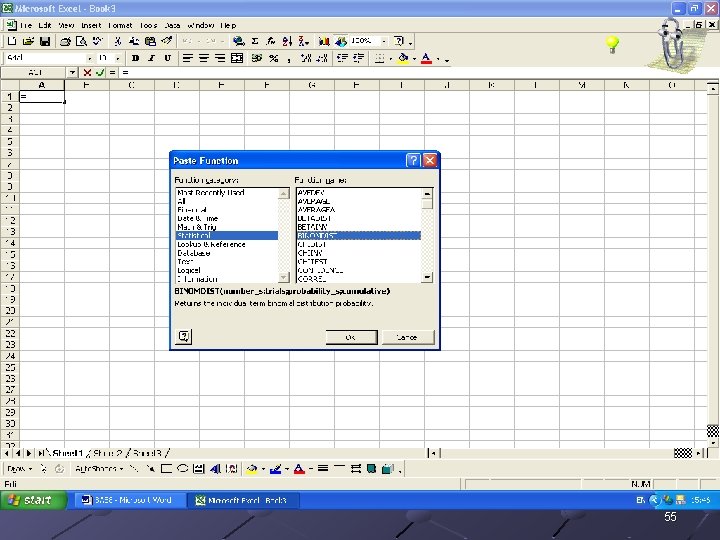Open the Font Color red A swatch
Image resolution: width=720 pixels, height=540 pixels.
(426, 58)
